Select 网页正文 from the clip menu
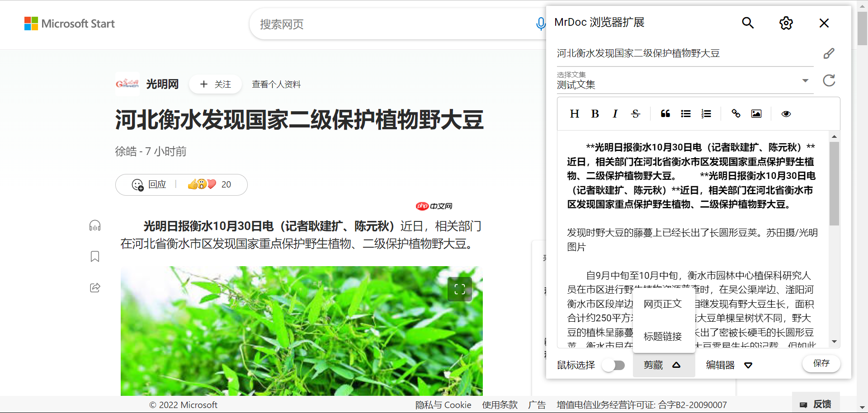The height and width of the screenshot is (413, 868). pos(662,304)
